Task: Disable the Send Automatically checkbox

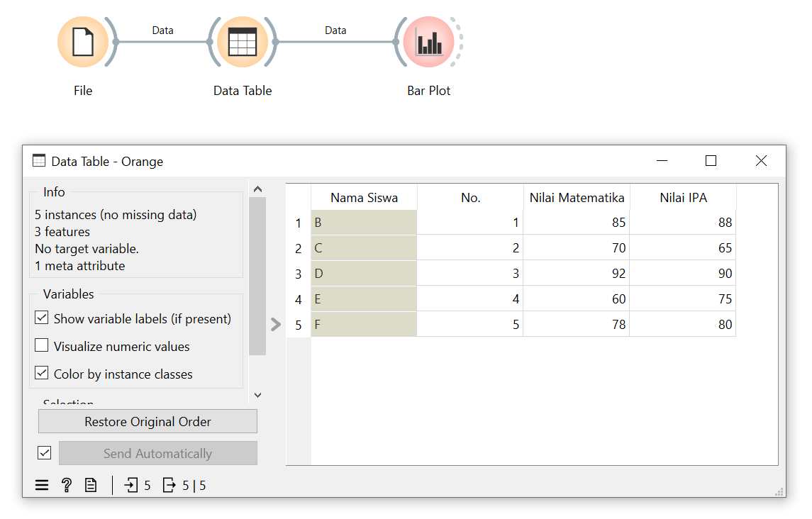Action: 45,453
